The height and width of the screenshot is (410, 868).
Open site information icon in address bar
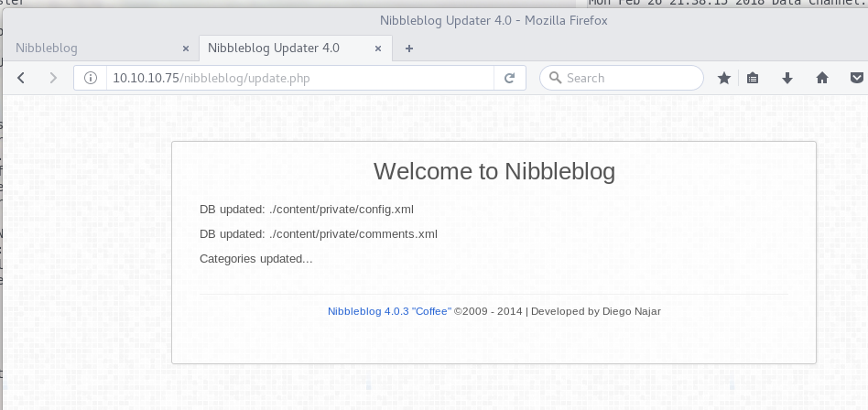[91, 78]
